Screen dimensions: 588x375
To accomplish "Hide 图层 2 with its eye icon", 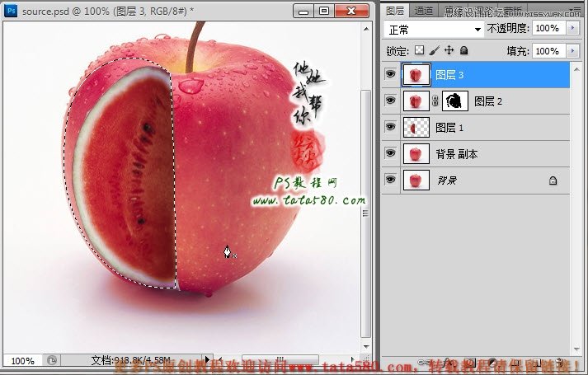I will 390,100.
